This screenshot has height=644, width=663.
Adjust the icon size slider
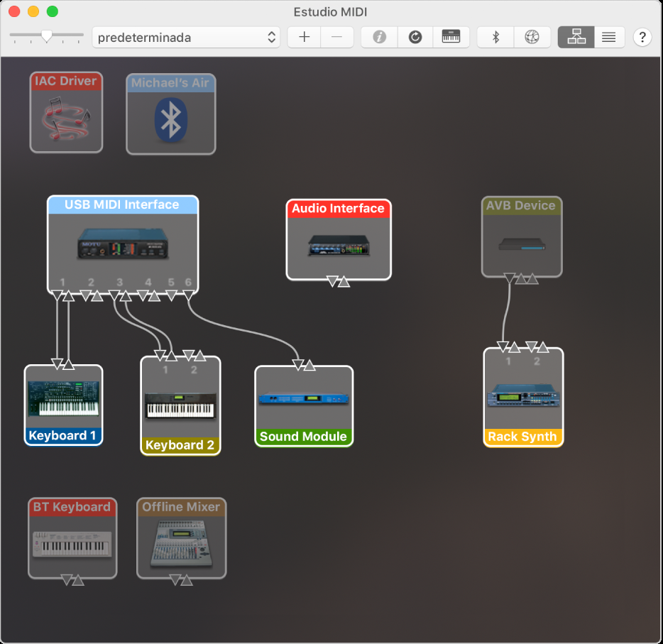[x=47, y=36]
